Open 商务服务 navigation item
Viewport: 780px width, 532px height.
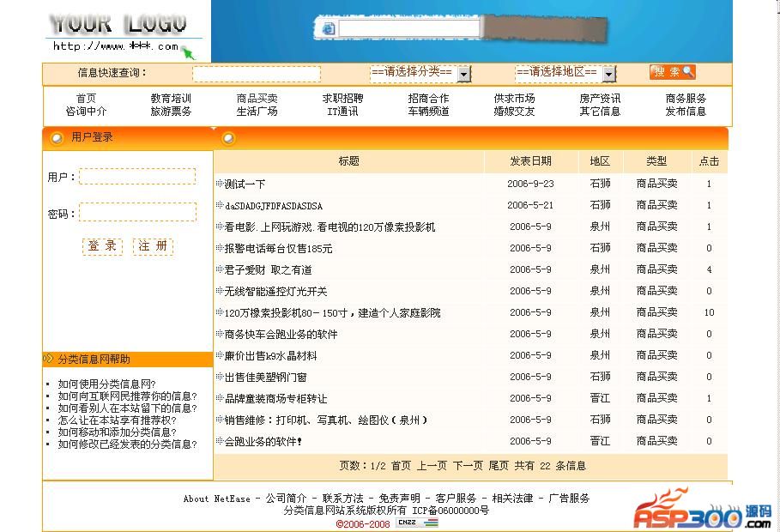coord(686,99)
